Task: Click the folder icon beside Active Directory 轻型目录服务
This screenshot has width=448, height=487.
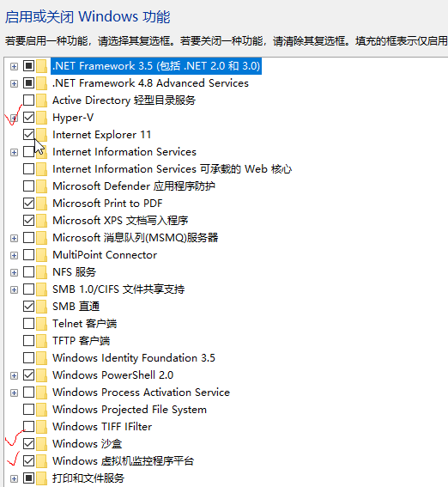Action: [41, 100]
